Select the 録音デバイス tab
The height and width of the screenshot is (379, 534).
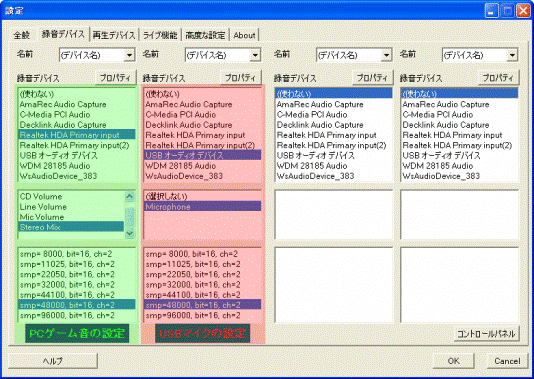coord(63,34)
